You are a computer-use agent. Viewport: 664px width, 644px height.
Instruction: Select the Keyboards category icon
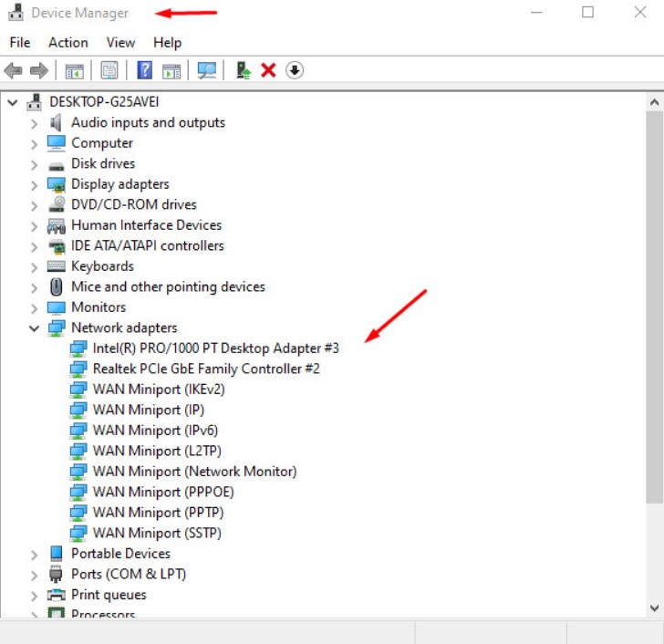[x=57, y=266]
